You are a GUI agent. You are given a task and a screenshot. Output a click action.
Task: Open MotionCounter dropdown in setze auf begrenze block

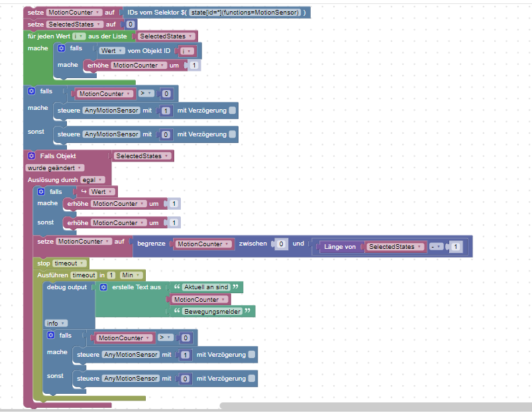(83, 241)
